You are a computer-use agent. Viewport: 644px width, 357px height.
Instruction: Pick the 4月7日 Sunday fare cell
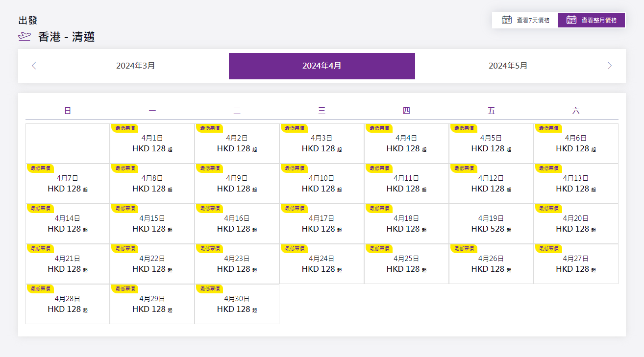[68, 184]
